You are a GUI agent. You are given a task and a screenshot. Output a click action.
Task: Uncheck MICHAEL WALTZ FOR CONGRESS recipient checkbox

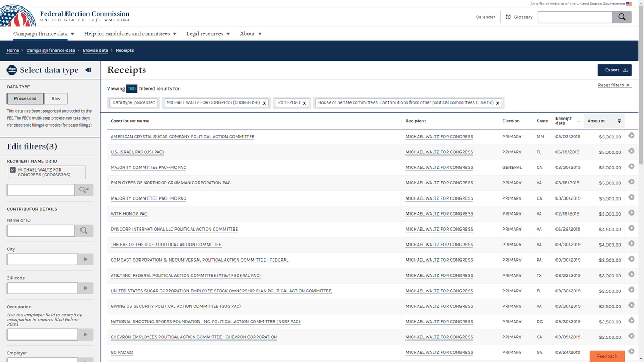[13, 170]
